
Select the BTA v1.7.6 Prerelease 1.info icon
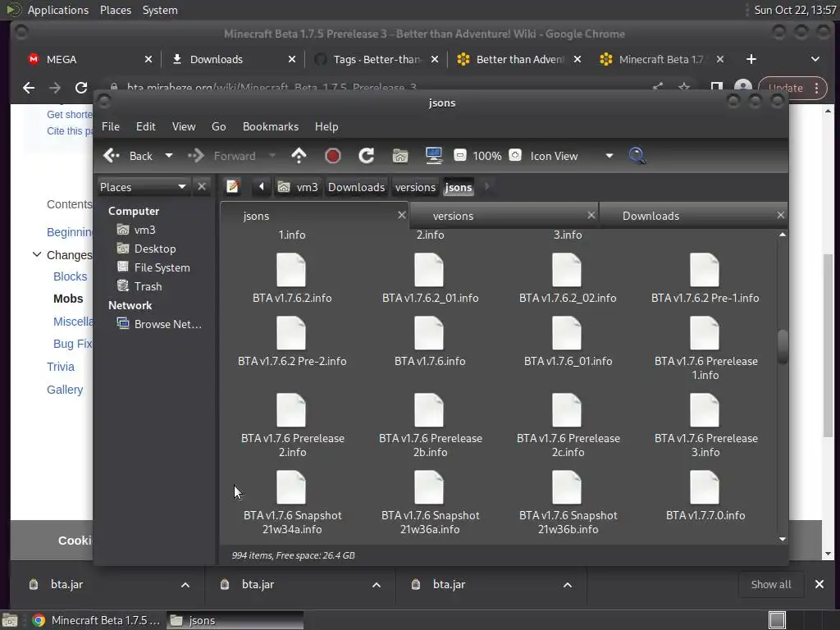(x=704, y=333)
